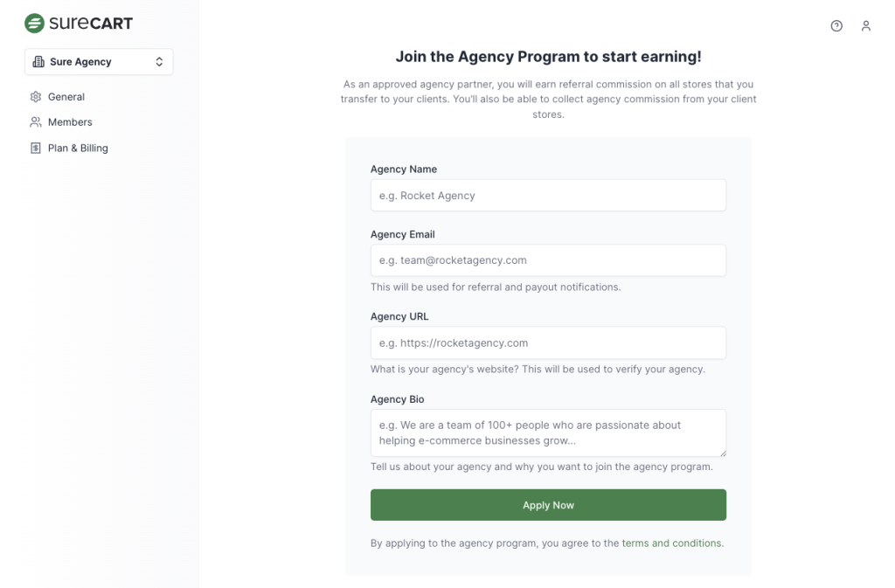Viewport: 895px width, 588px height.
Task: Click inside the Agency Bio text area
Action: pyautogui.click(x=548, y=432)
